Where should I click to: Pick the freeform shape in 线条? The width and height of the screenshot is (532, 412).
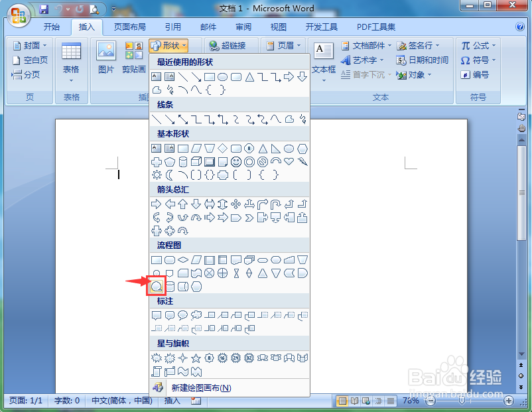pyautogui.click(x=289, y=119)
